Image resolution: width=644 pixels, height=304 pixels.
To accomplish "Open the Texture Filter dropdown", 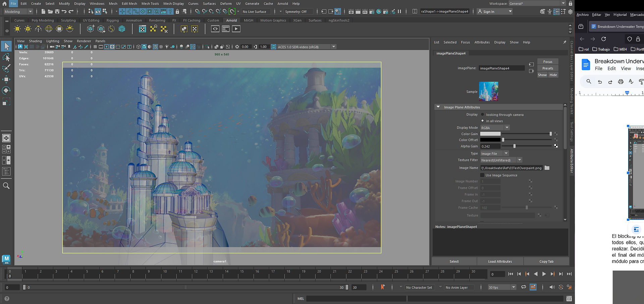I will 501,160.
